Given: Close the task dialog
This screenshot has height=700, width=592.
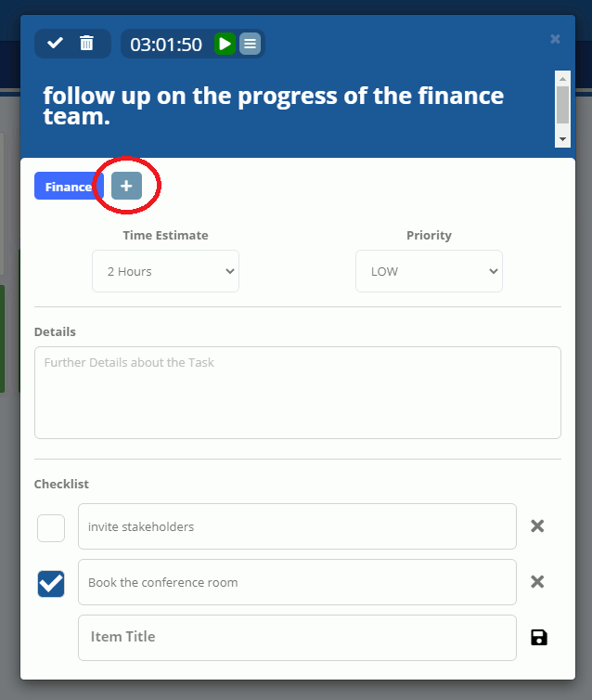Looking at the screenshot, I should coord(555,39).
